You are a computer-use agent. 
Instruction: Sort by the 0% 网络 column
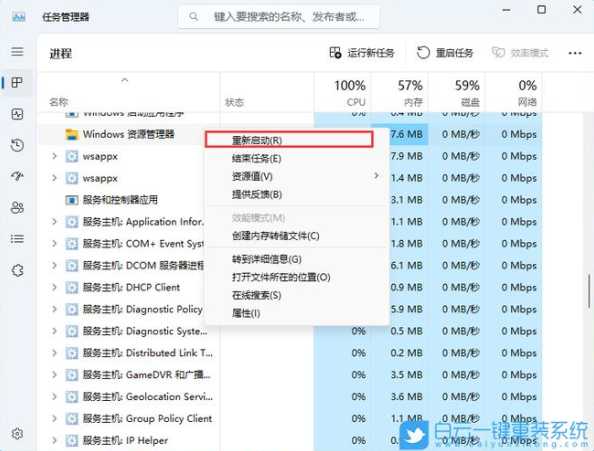click(514, 93)
